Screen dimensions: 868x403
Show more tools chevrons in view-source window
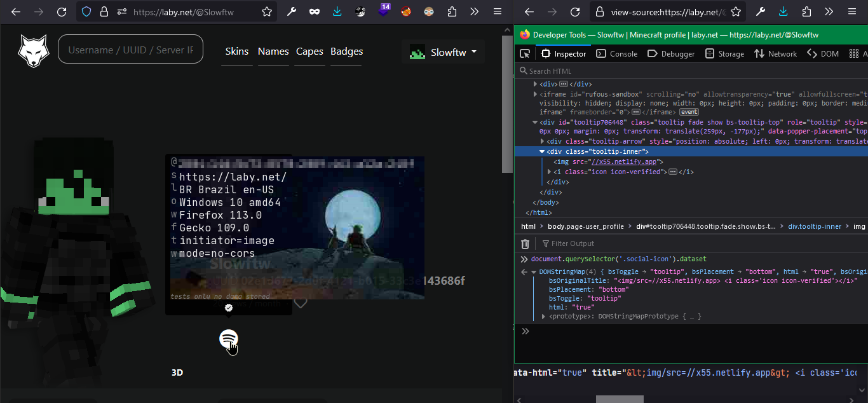(x=829, y=11)
